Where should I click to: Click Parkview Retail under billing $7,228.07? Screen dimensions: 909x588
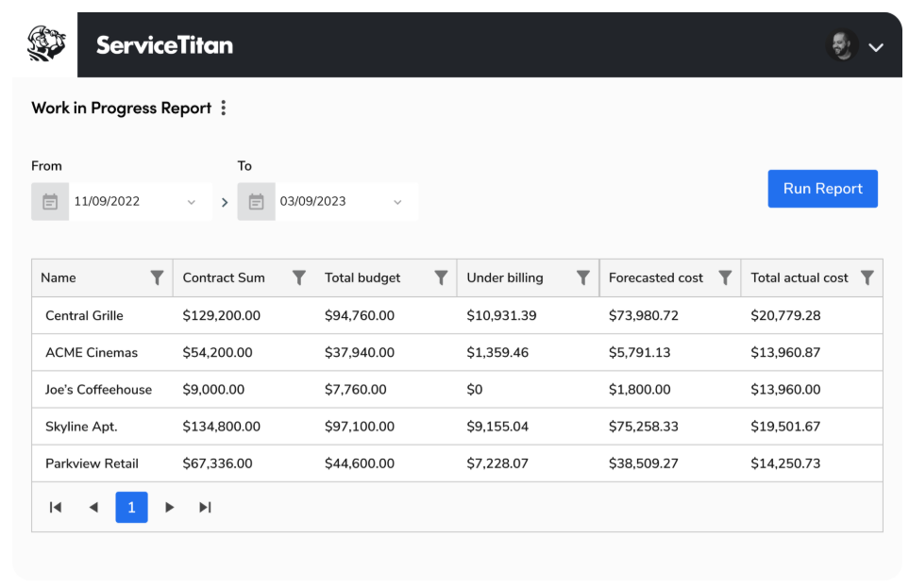pyautogui.click(x=497, y=463)
